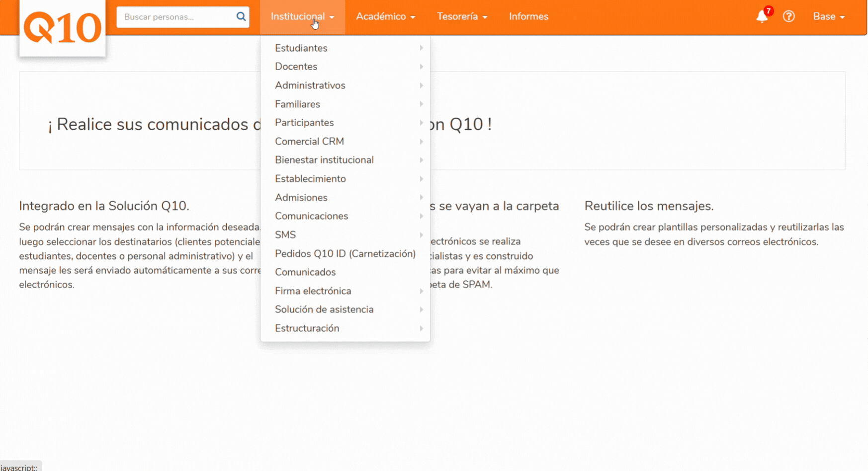This screenshot has width=868, height=471.
Task: Expand the Familiares submenu
Action: coord(345,104)
